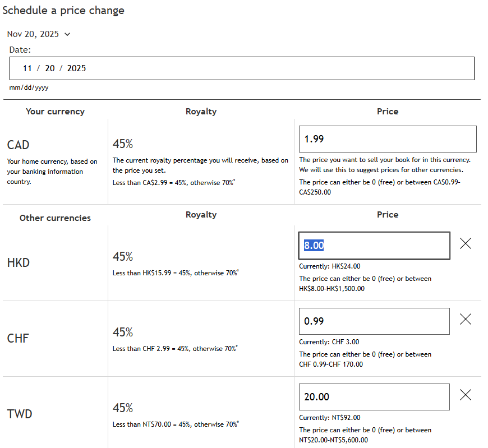Click the 'Currently: HK$24.00' text
Screen dimensions: 488x448
pos(330,266)
